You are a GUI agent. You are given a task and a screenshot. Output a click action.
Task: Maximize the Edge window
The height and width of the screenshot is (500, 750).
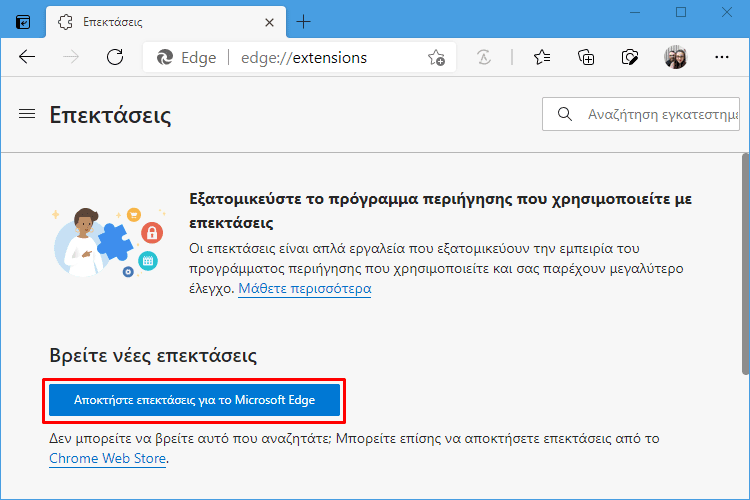(681, 12)
